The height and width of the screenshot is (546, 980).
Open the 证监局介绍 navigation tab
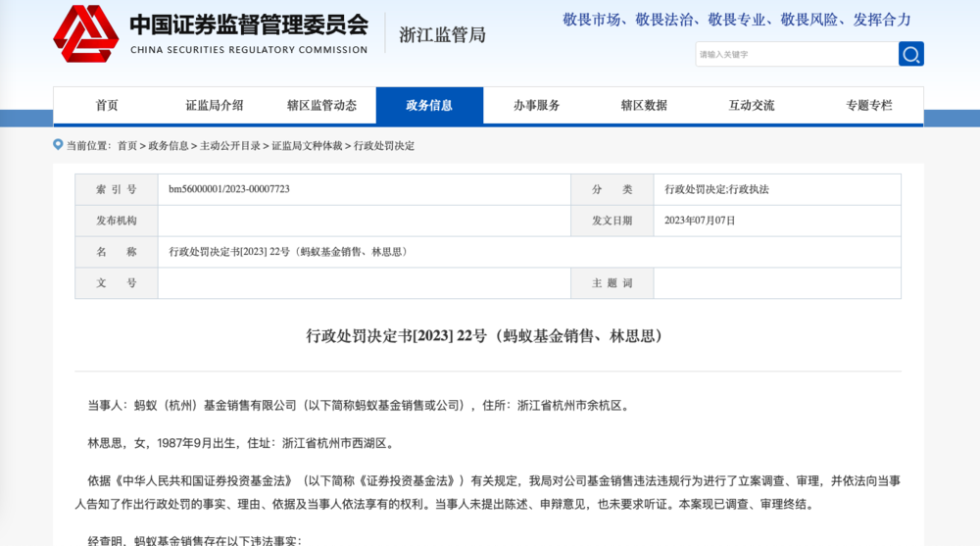click(215, 106)
